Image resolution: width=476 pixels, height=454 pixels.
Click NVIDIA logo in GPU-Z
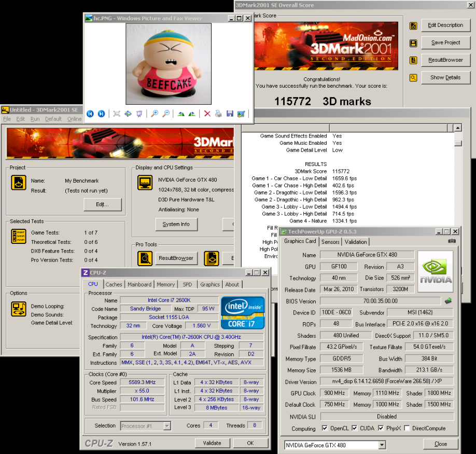click(436, 271)
